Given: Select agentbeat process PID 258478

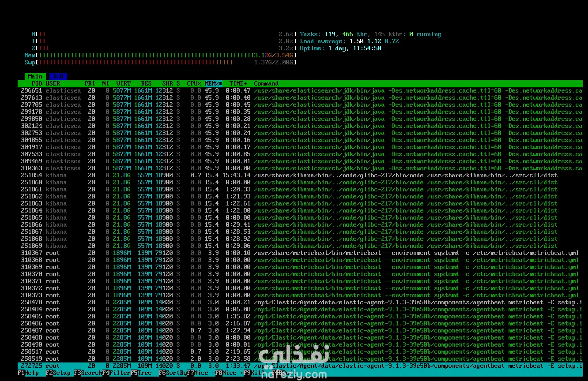Looking at the screenshot, I should pyautogui.click(x=300, y=302).
